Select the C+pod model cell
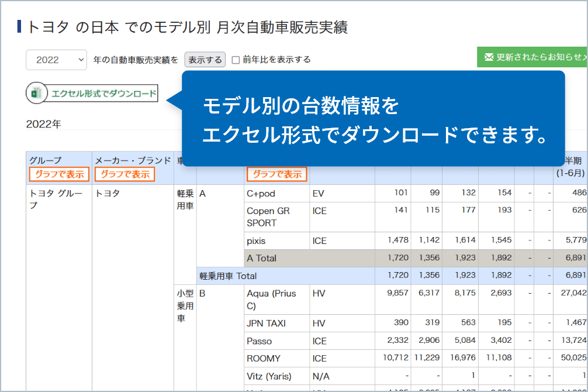Viewport: 588px width, 392px height. click(x=276, y=194)
